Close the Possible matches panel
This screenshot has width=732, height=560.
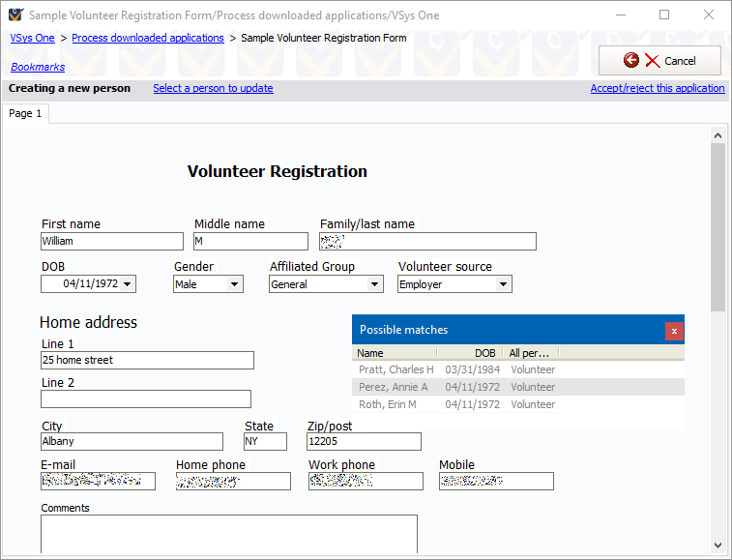pyautogui.click(x=674, y=331)
